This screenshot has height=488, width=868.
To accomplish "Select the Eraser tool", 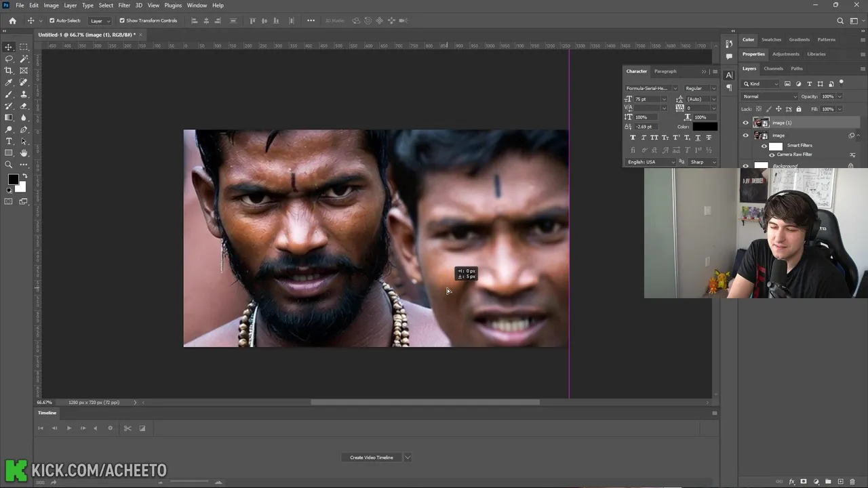I will point(24,106).
